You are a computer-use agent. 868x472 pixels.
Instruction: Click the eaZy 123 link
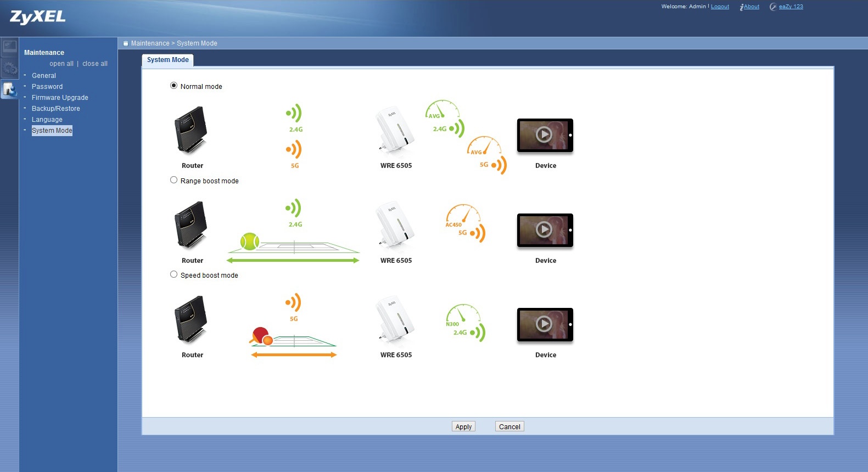click(x=791, y=7)
